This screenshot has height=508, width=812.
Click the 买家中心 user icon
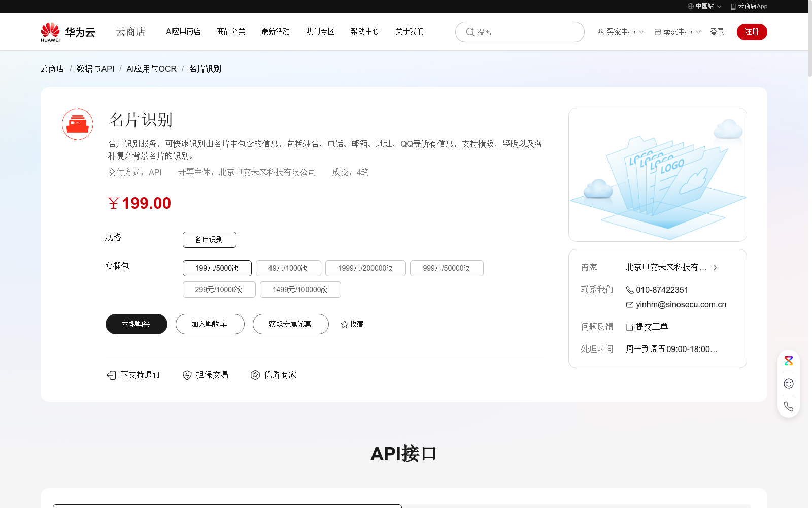tap(601, 32)
